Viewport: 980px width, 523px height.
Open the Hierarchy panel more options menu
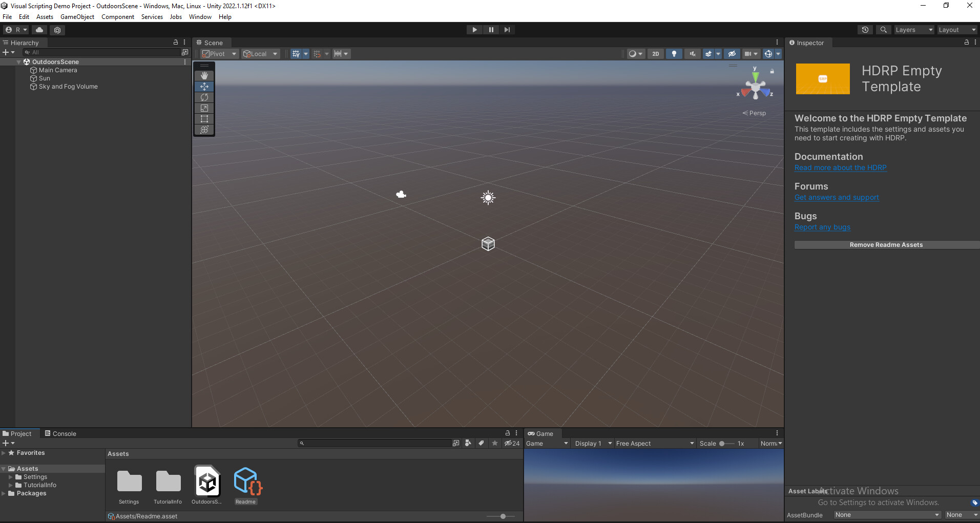pos(184,43)
